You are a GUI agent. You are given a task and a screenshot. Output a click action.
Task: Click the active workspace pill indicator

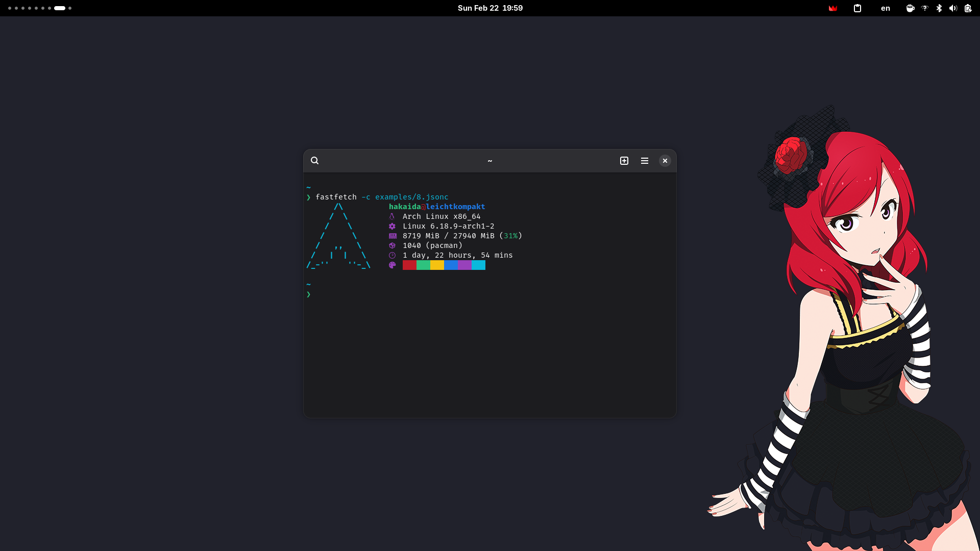(x=60, y=8)
